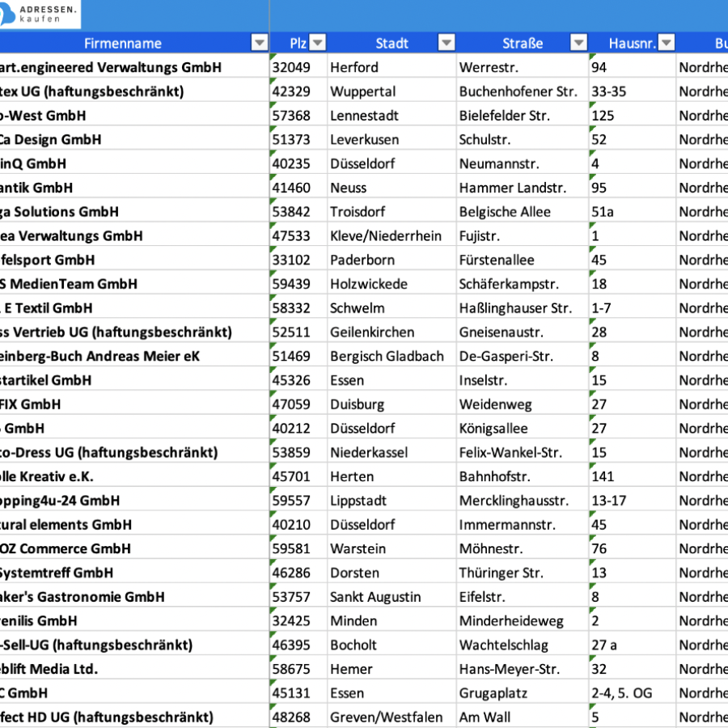This screenshot has width=728, height=728.
Task: Select cell Königsallee
Action: pos(523,430)
